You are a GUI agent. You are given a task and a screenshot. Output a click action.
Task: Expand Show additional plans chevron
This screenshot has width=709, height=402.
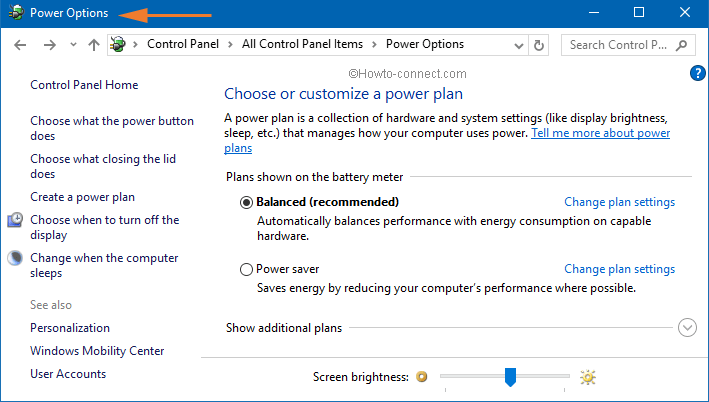[687, 328]
